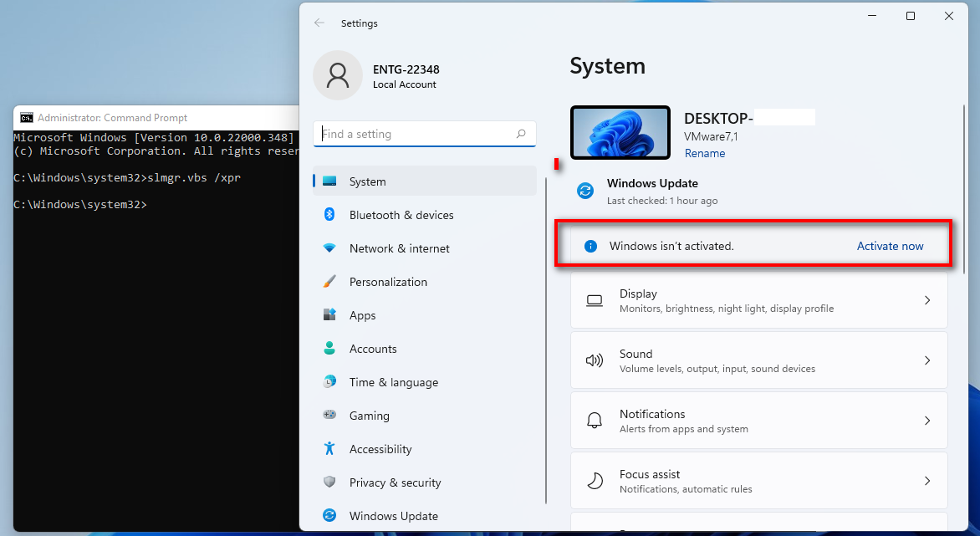
Task: Switch to Accounts settings label
Action: (x=373, y=349)
